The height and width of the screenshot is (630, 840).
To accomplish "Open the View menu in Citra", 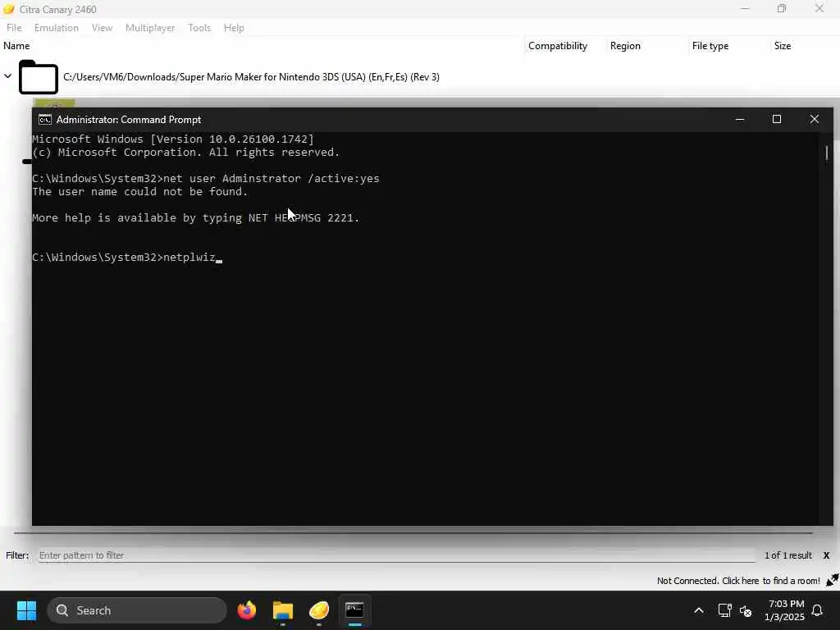I will click(x=102, y=28).
